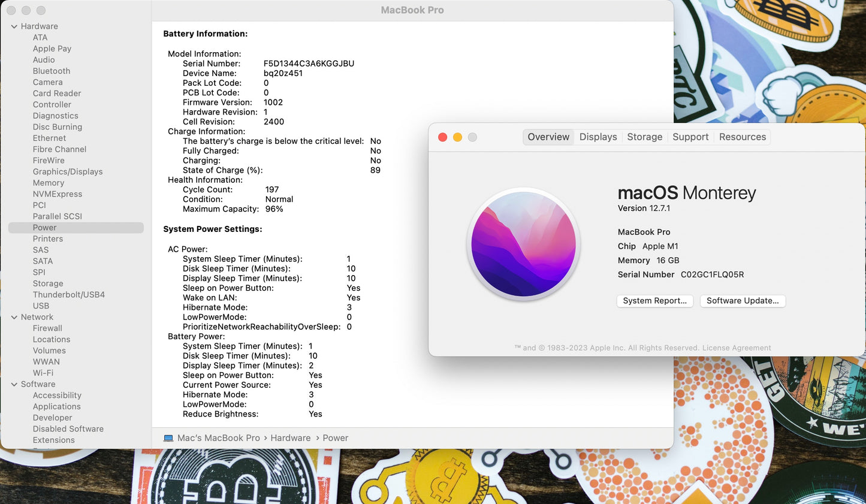Select Diagnostics in the sidebar
The width and height of the screenshot is (866, 504).
pyautogui.click(x=56, y=116)
